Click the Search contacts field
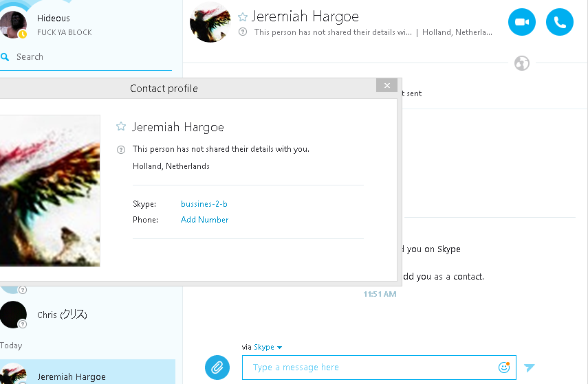The image size is (588, 384). 89,57
